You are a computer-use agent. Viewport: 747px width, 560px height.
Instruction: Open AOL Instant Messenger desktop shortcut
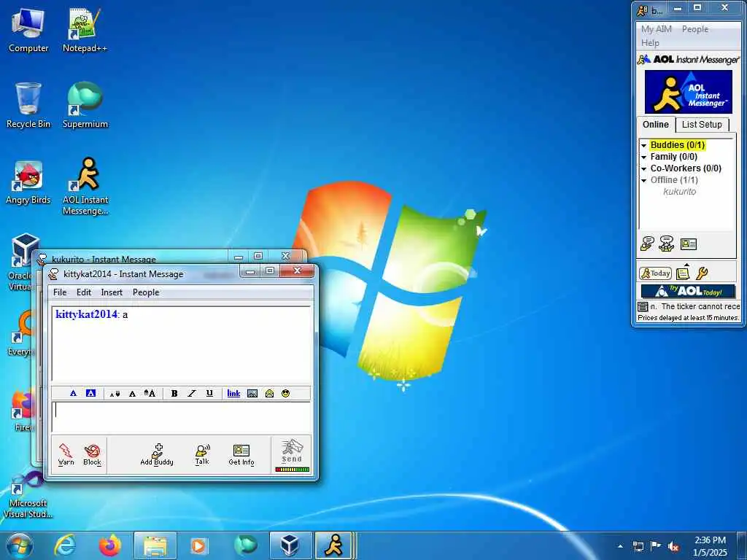click(85, 186)
